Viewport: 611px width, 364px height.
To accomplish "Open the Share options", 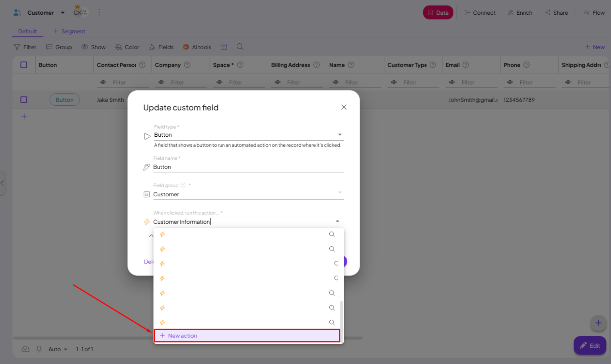I will pos(556,12).
